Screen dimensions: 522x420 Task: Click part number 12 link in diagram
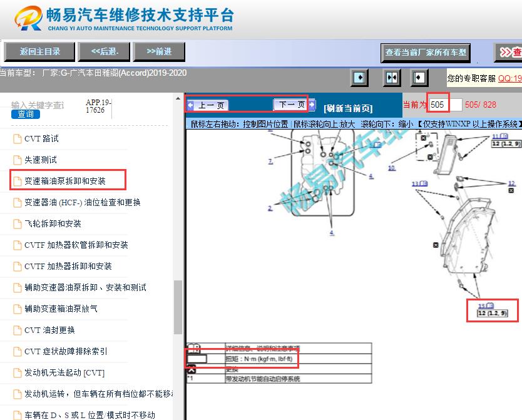[512, 183]
